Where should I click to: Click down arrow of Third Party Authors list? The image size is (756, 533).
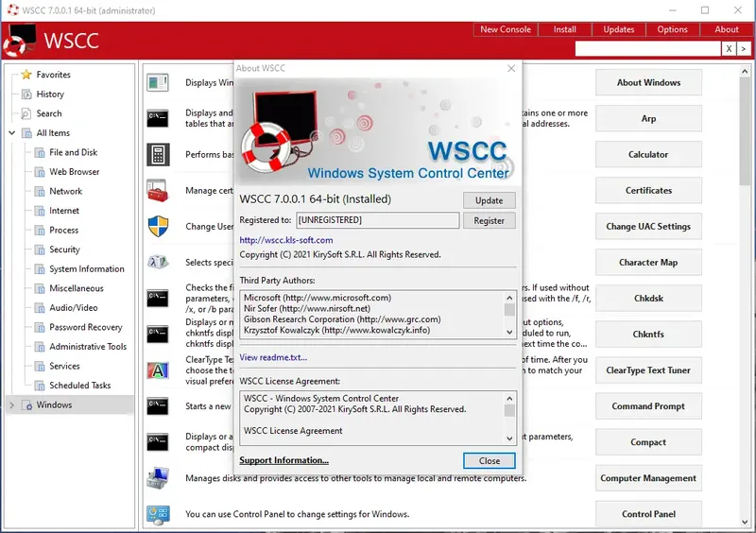(509, 332)
